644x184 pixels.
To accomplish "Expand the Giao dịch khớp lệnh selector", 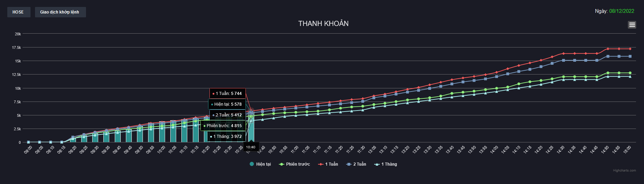I will (x=60, y=12).
